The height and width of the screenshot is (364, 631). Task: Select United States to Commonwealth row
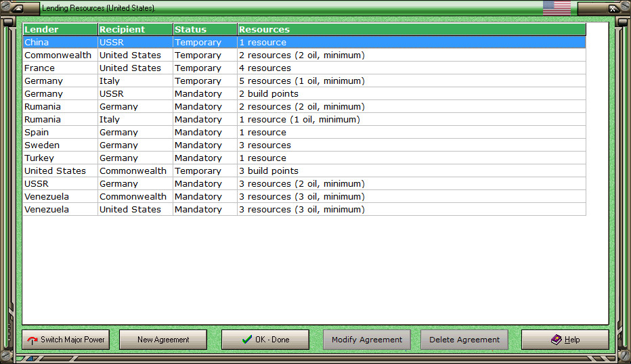[304, 171]
